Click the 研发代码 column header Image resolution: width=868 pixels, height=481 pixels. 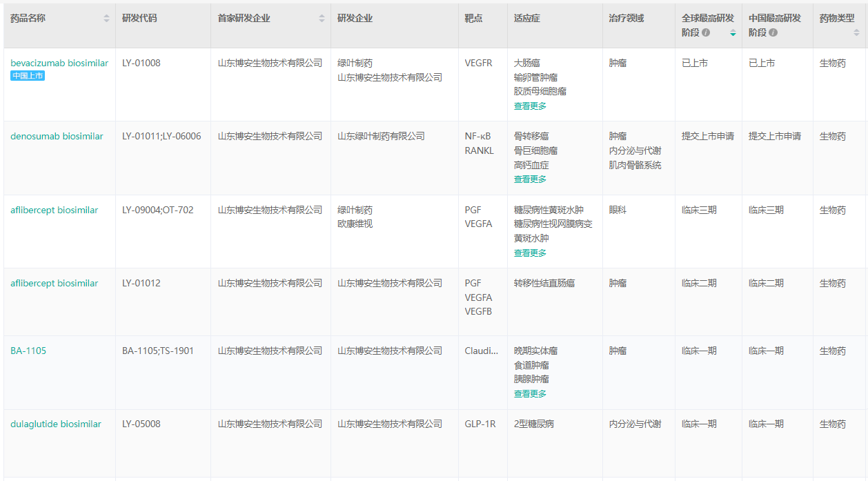[x=139, y=19]
